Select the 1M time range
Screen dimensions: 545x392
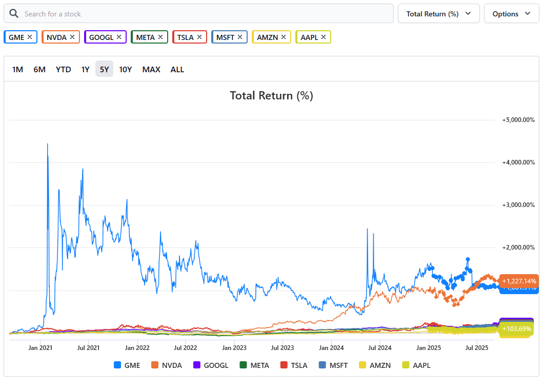[x=18, y=70]
